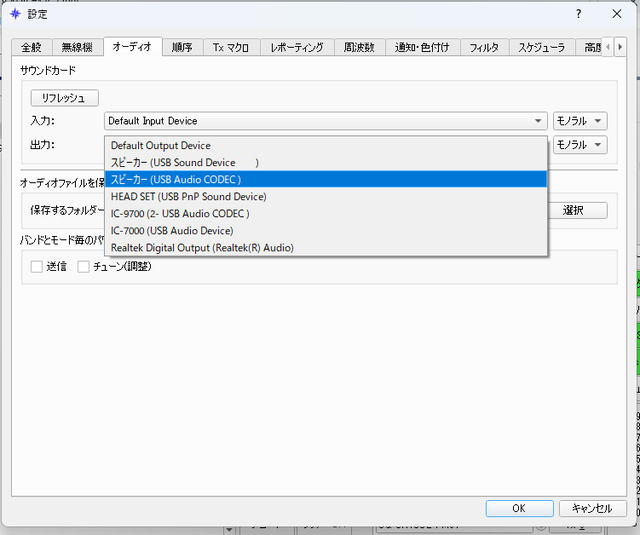Click the 設定 dialog app icon
The image size is (640, 535).
(x=16, y=14)
